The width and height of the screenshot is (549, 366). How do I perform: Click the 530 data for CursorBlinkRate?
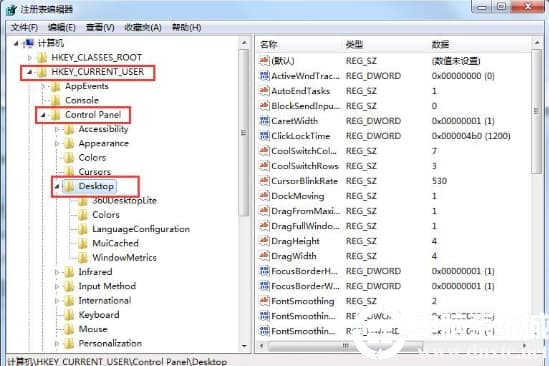(x=439, y=181)
